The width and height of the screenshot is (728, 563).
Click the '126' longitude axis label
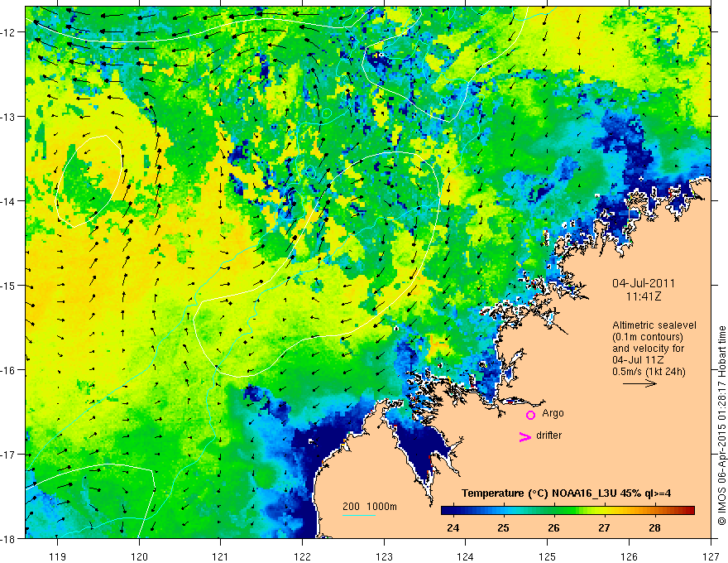click(629, 556)
